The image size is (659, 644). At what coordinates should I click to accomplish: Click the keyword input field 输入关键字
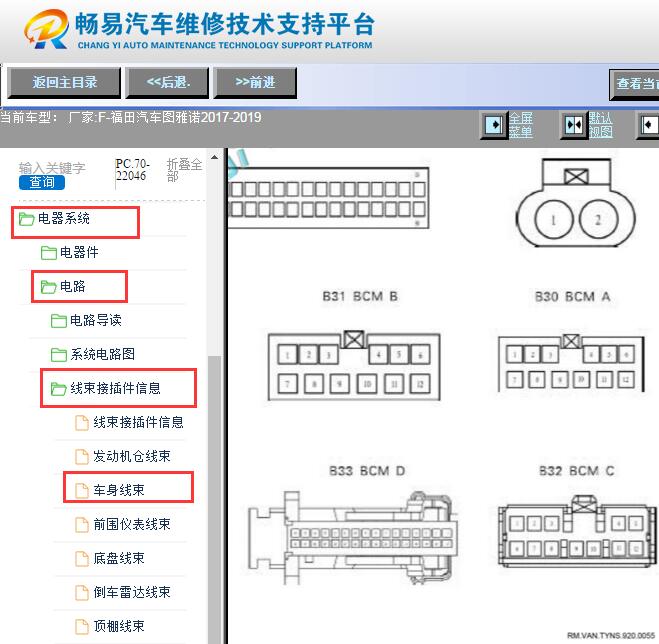[52, 168]
